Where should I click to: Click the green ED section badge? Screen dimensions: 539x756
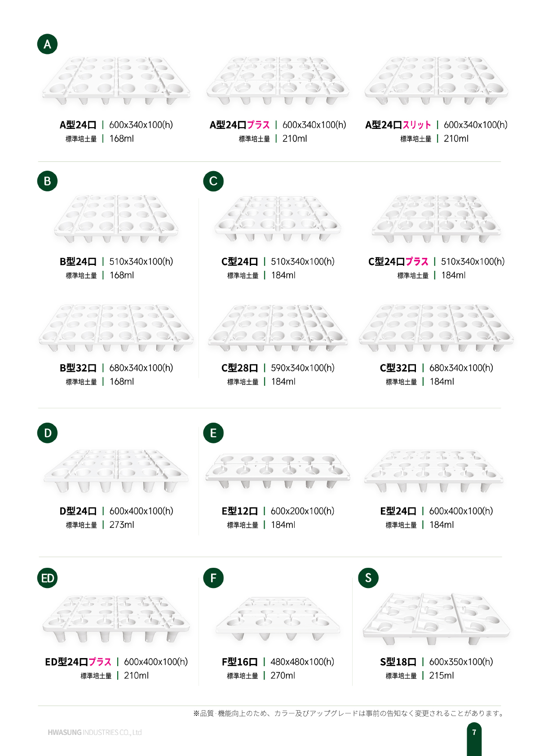click(x=47, y=578)
